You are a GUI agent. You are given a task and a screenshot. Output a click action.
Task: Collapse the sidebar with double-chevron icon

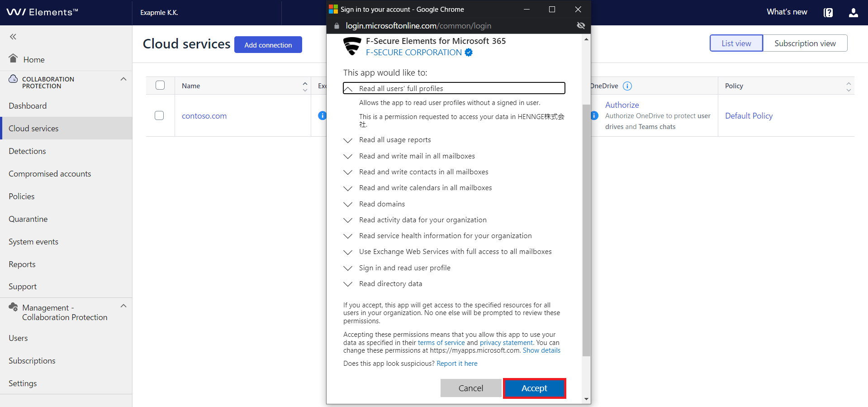click(13, 37)
